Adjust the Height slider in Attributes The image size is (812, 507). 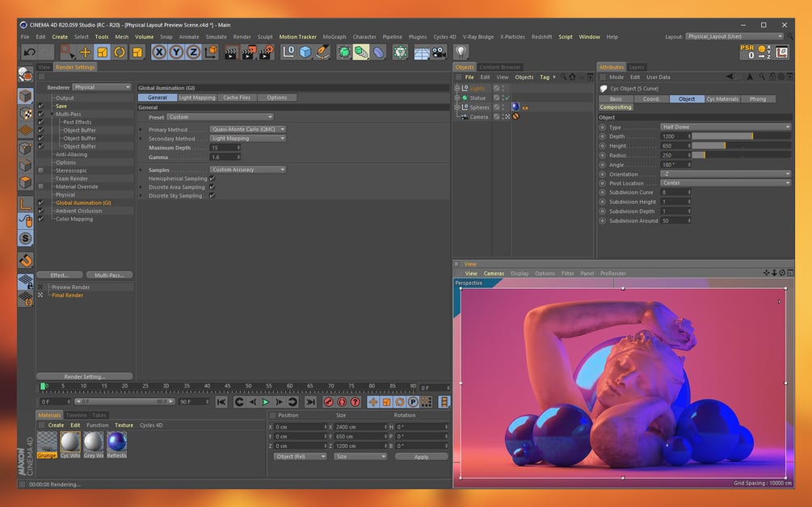pyautogui.click(x=742, y=146)
